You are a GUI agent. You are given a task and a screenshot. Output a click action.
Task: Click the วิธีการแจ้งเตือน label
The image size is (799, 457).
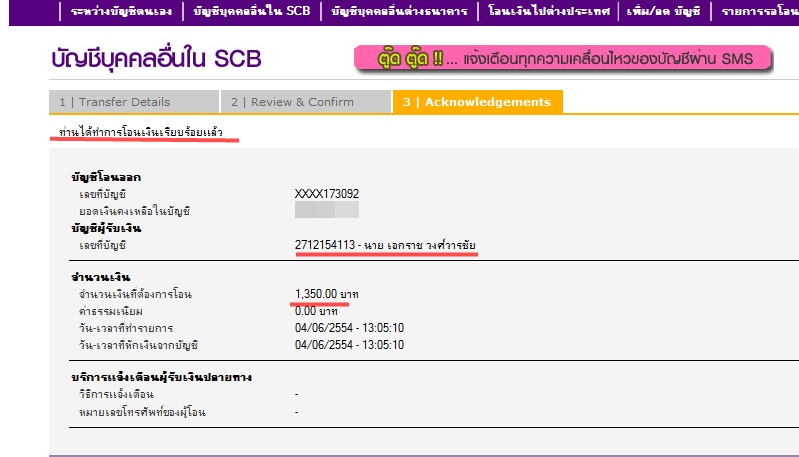point(116,394)
